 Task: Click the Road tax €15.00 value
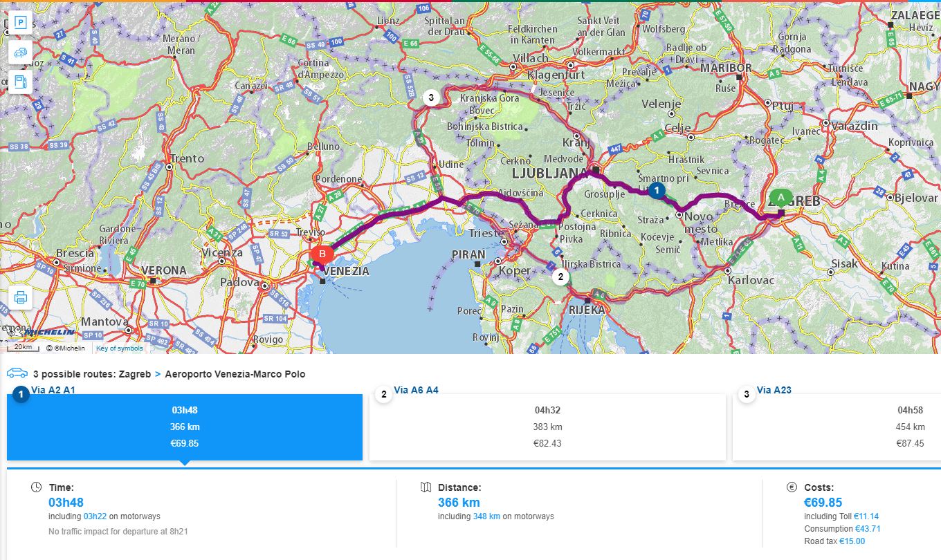(852, 541)
